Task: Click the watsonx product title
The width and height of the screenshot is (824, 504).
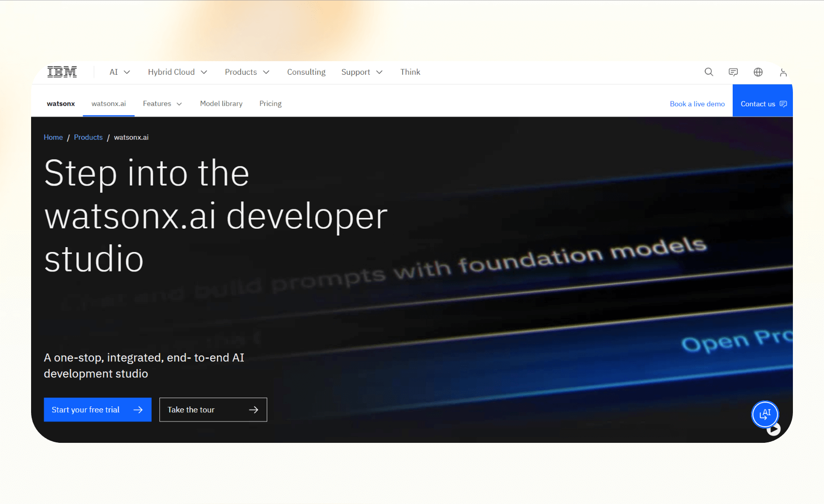Action: [61, 103]
